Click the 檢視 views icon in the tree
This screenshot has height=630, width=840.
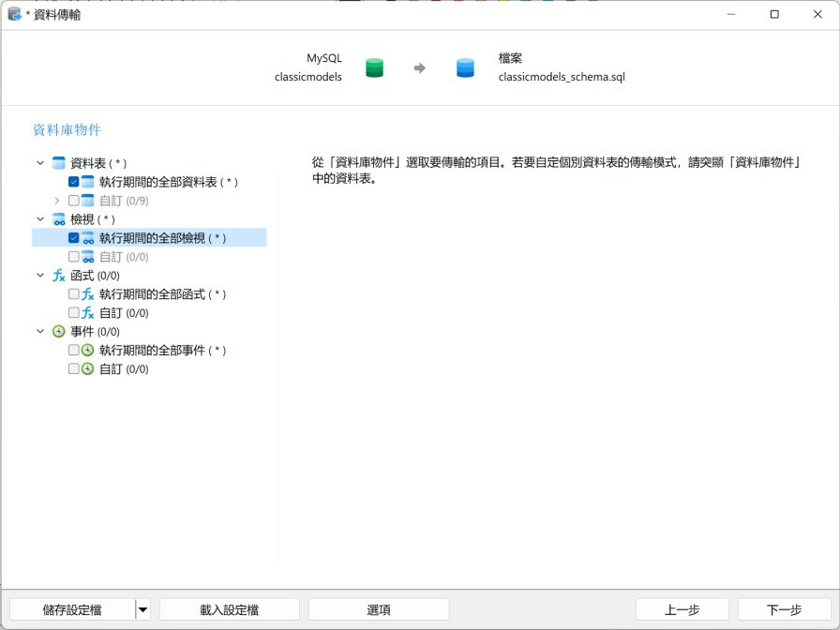57,218
